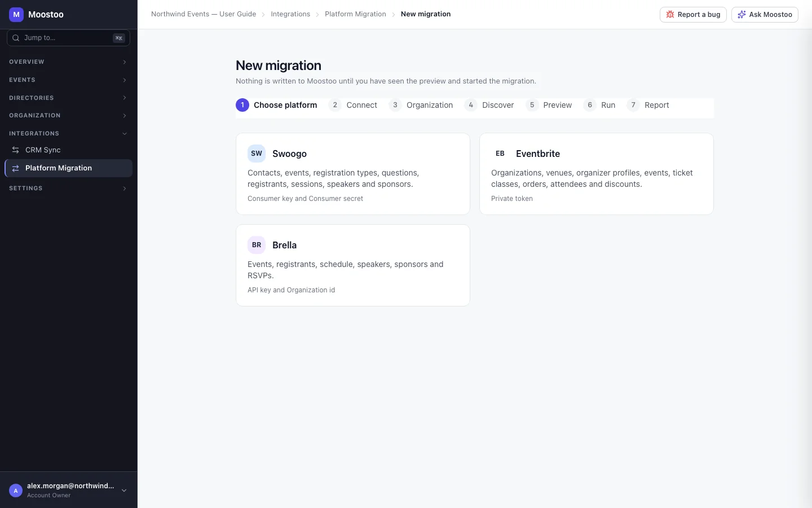The width and height of the screenshot is (812, 508).
Task: Click 'Consumer key and Consumer secret' text
Action: 305,199
